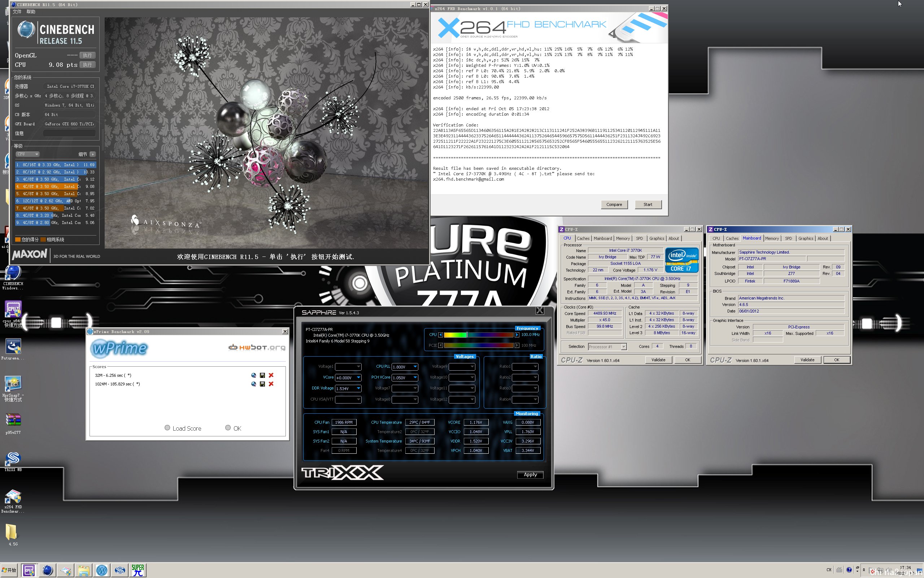Save the 32M wPrime score
The height and width of the screenshot is (578, 924).
[262, 375]
